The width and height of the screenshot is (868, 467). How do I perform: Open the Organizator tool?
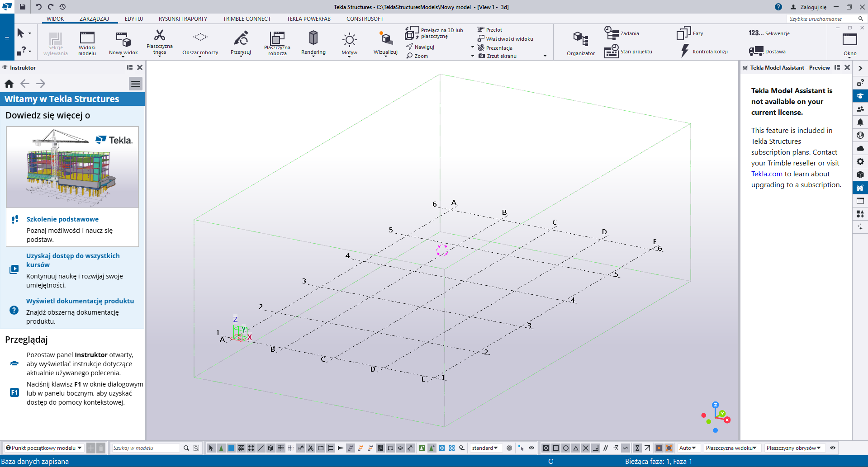coord(581,43)
